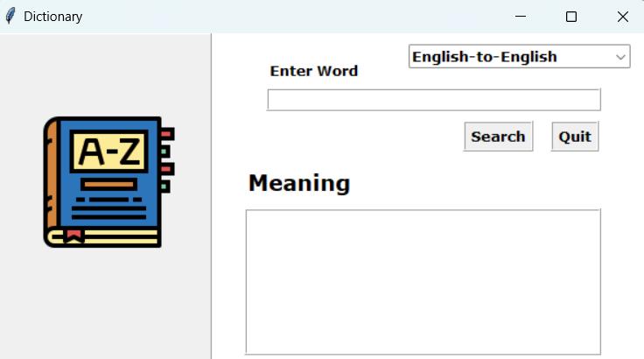Maximize the Dictionary window

pyautogui.click(x=571, y=16)
